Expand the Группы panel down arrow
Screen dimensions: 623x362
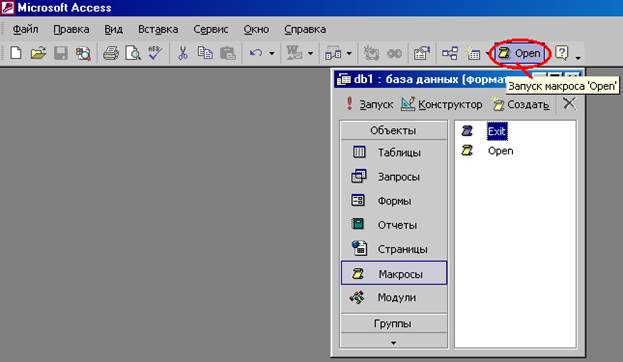pyautogui.click(x=393, y=343)
